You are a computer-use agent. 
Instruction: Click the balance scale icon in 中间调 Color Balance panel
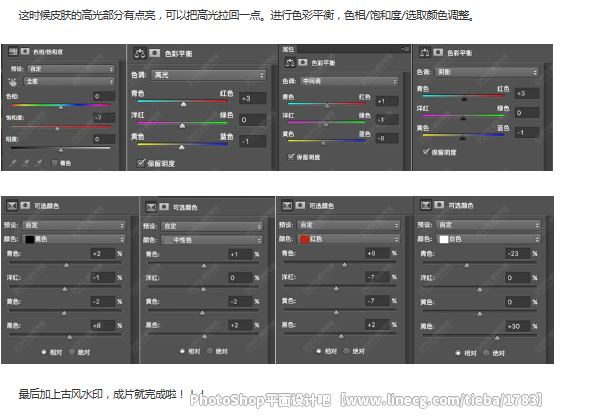point(290,62)
